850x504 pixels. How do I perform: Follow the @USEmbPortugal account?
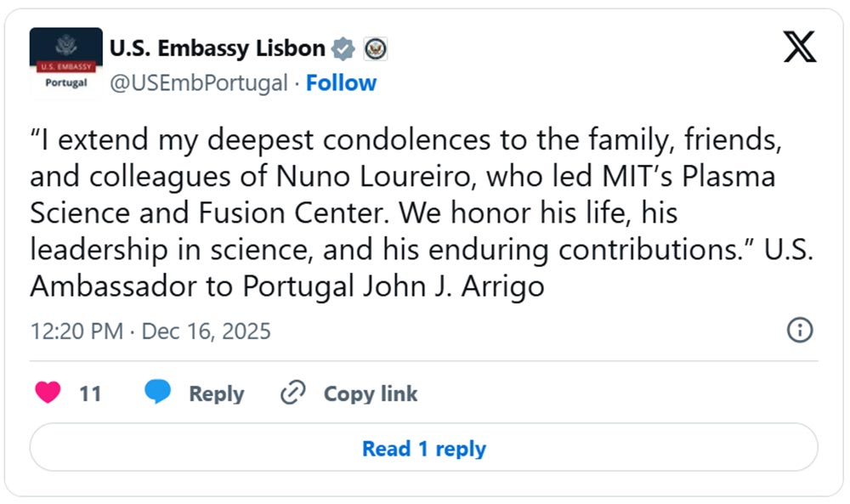pos(341,83)
